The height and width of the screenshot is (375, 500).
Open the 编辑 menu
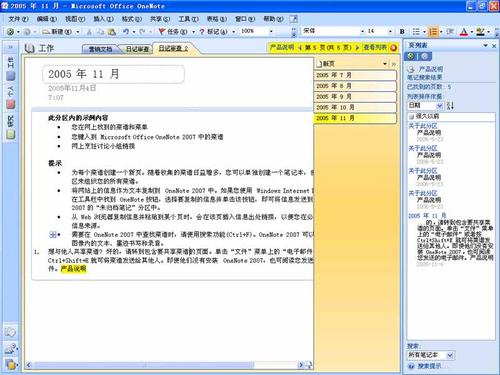[x=46, y=19]
